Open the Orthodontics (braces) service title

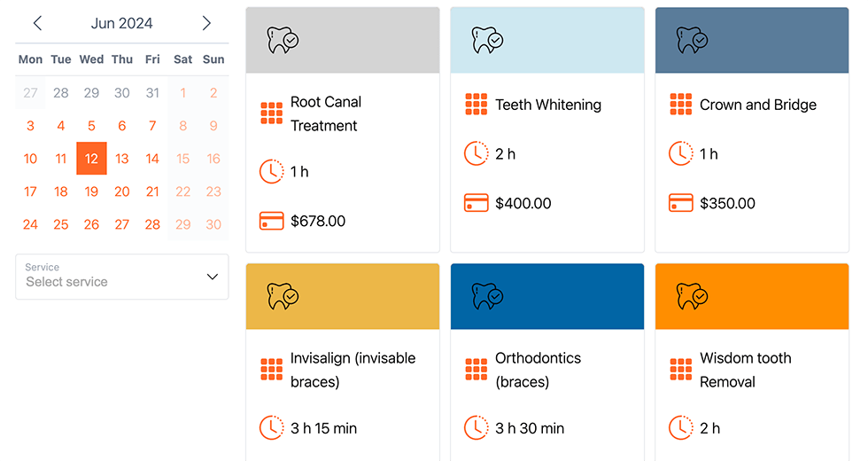(x=538, y=370)
